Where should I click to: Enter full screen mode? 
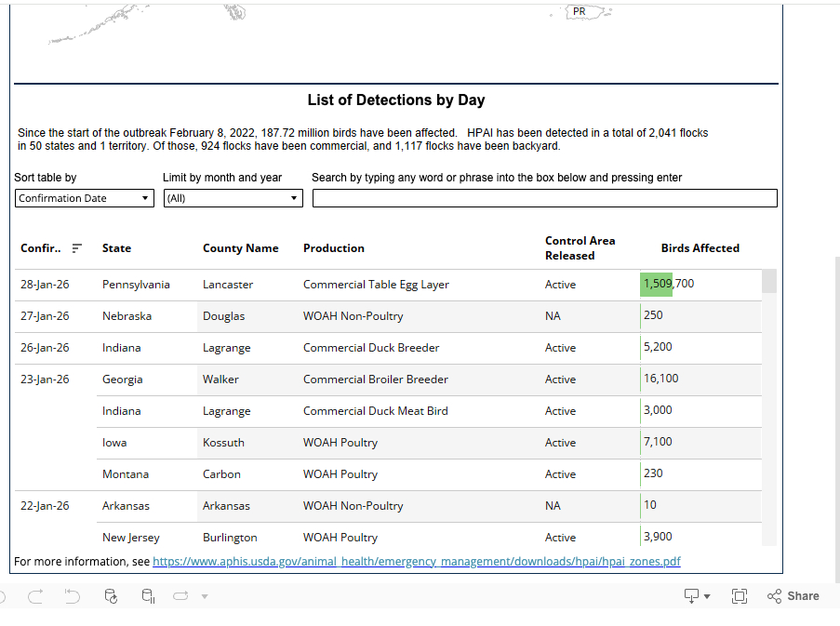tap(740, 596)
